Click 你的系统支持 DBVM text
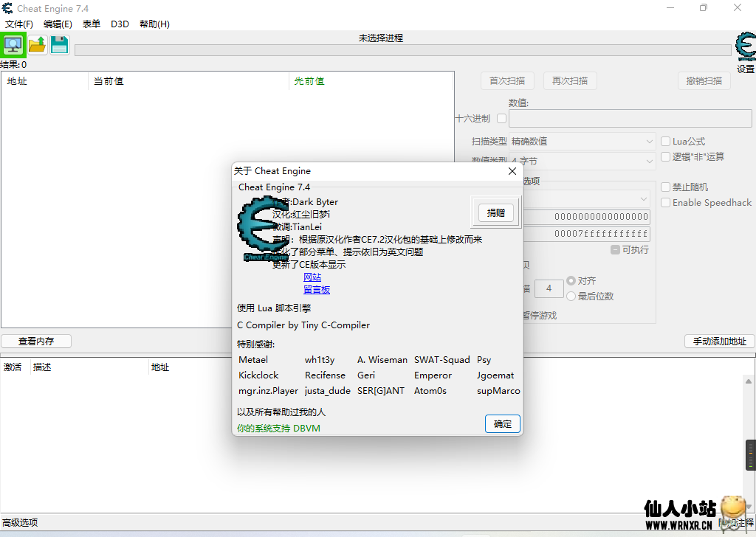 pos(278,428)
